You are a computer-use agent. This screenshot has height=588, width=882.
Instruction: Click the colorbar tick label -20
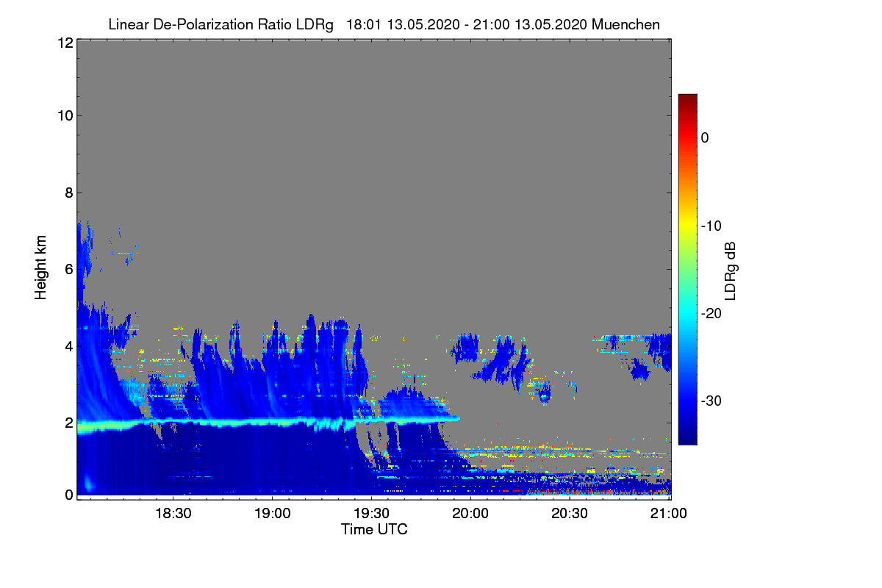tap(712, 313)
